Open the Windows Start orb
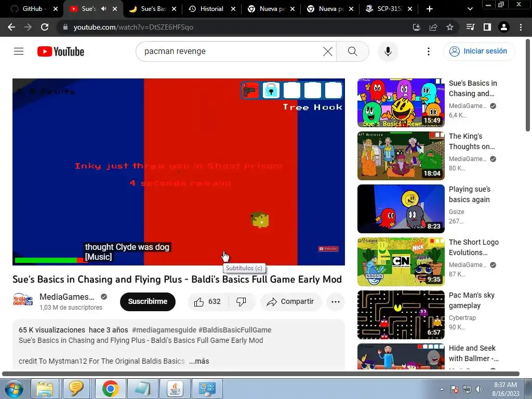This screenshot has height=399, width=532. coord(14,389)
